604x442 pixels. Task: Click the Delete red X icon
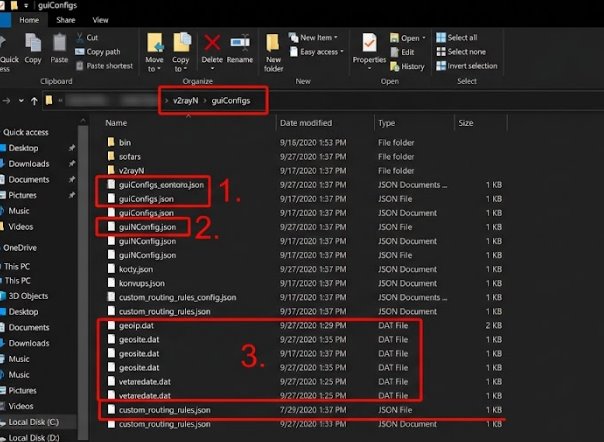point(212,42)
